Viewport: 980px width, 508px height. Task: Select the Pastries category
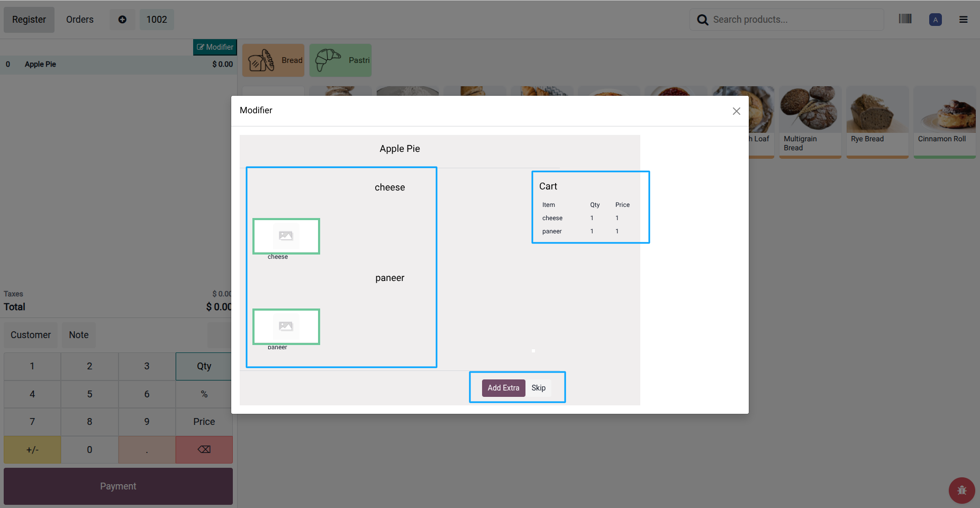[x=340, y=60]
